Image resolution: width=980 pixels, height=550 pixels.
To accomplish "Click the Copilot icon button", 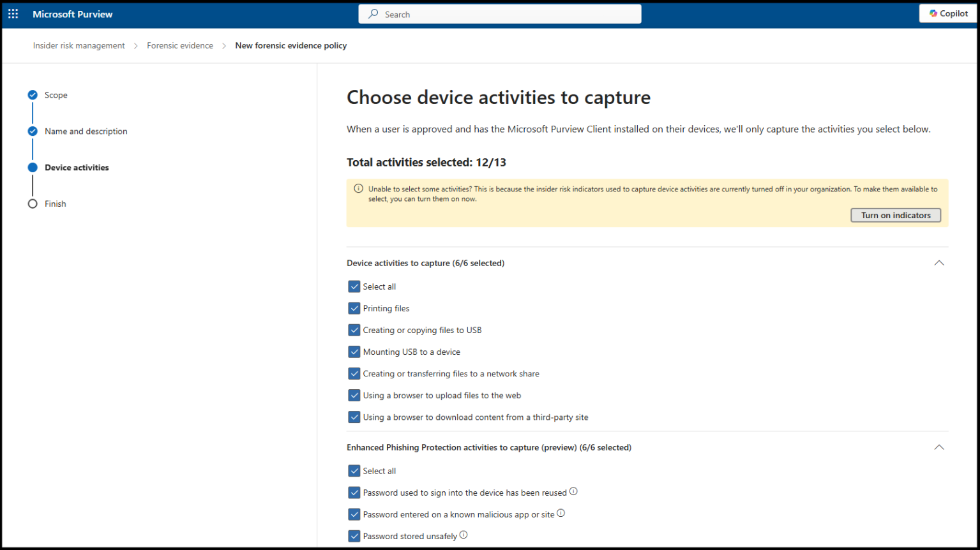I will [x=948, y=13].
